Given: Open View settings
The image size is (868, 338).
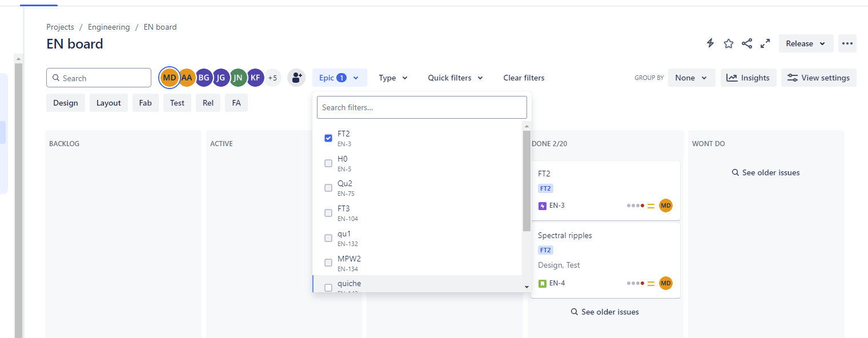Looking at the screenshot, I should pyautogui.click(x=819, y=78).
